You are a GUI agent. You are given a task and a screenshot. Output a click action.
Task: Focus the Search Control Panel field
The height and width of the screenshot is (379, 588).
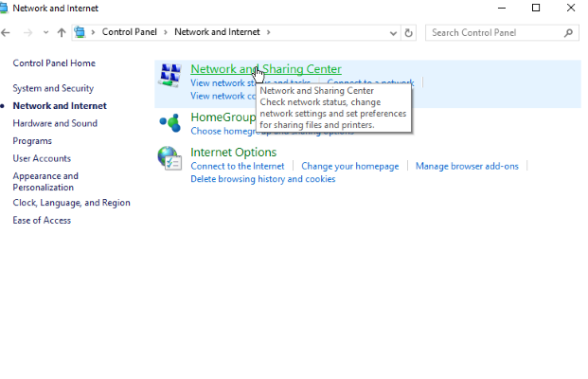pyautogui.click(x=502, y=33)
